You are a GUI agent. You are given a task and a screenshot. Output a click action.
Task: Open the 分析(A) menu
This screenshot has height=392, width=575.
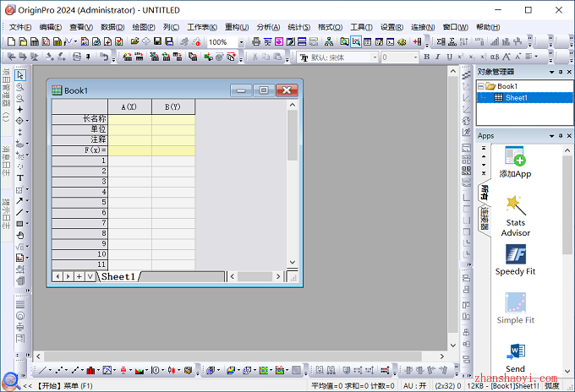coord(268,27)
